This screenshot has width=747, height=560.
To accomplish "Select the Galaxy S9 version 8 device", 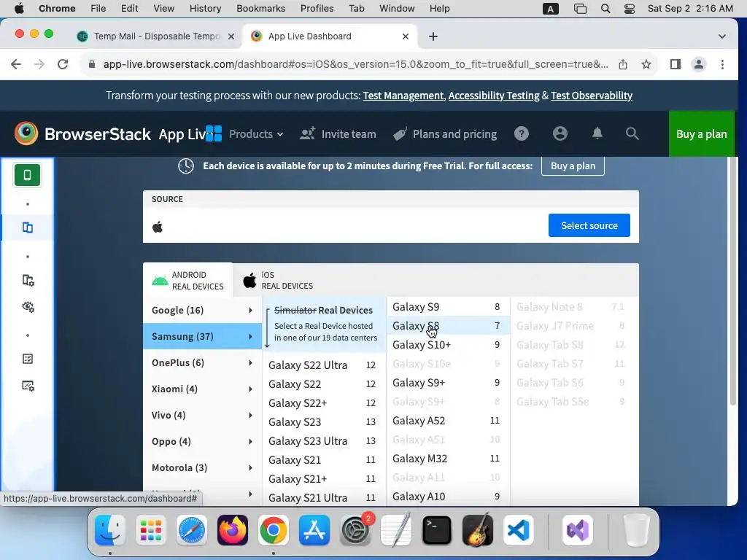I will [447, 307].
